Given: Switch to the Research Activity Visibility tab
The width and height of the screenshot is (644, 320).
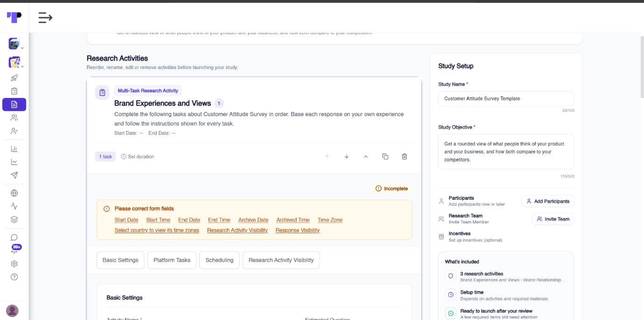Looking at the screenshot, I should (281, 260).
